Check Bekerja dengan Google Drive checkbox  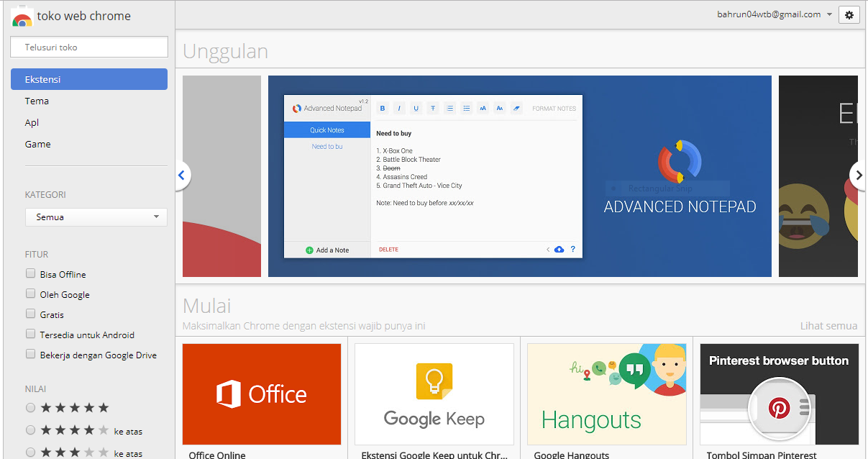(30, 354)
